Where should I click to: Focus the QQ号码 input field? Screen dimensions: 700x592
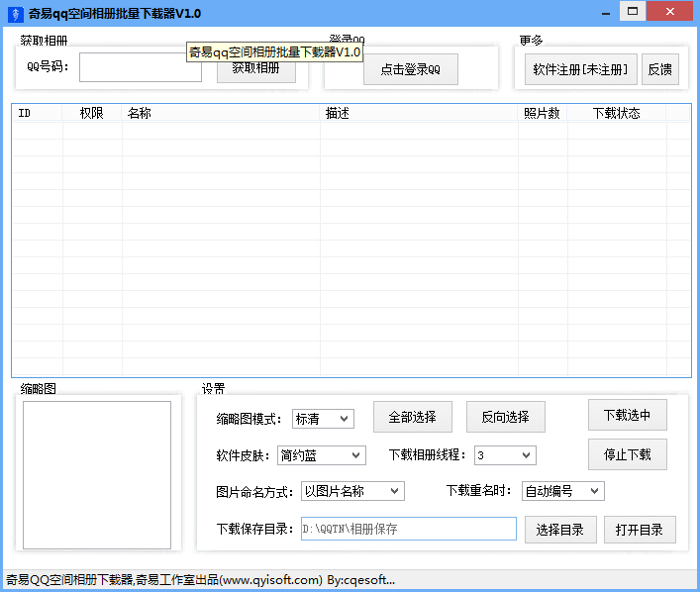coord(140,67)
